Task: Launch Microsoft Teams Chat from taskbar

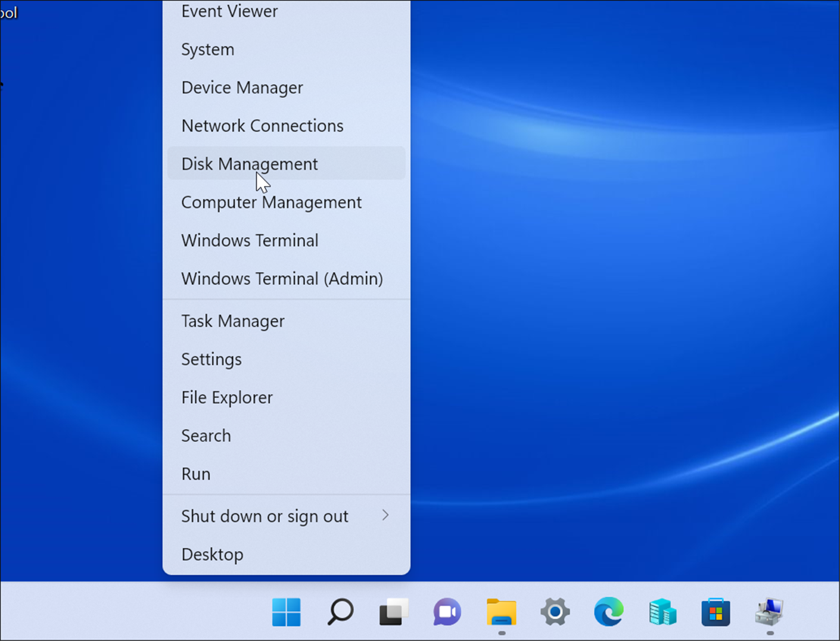Action: pyautogui.click(x=447, y=612)
